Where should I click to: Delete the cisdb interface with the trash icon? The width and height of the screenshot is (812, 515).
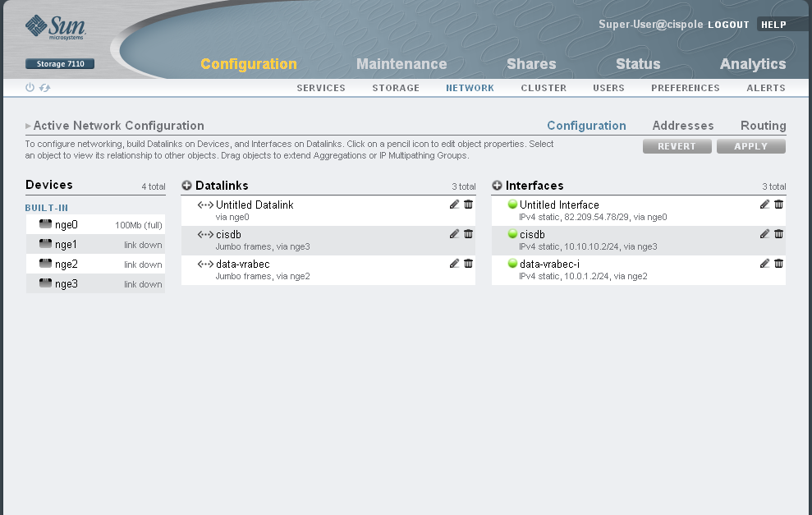coord(778,233)
